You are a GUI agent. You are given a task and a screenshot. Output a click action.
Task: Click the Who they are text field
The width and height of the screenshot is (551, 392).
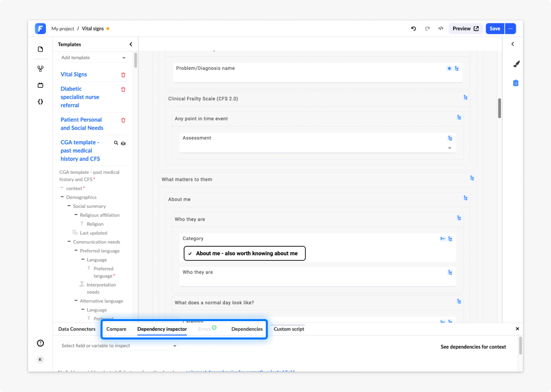tap(318, 277)
